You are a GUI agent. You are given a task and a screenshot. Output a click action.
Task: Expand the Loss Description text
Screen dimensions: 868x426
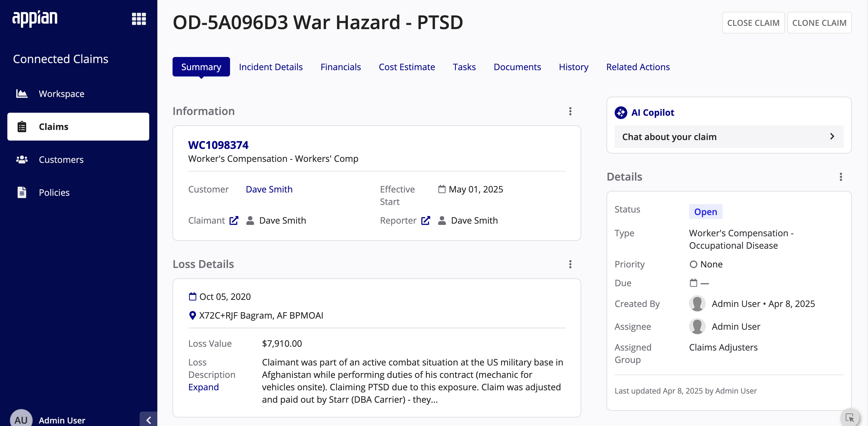(203, 387)
